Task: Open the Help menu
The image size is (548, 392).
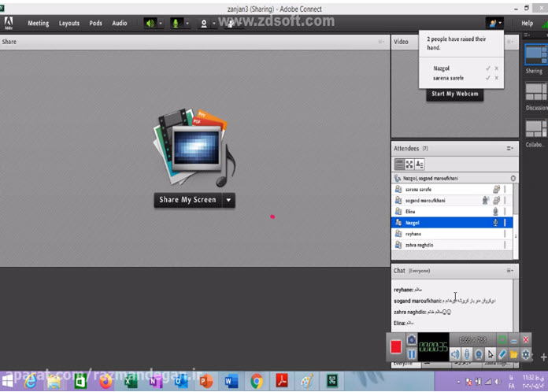Action: pos(527,24)
